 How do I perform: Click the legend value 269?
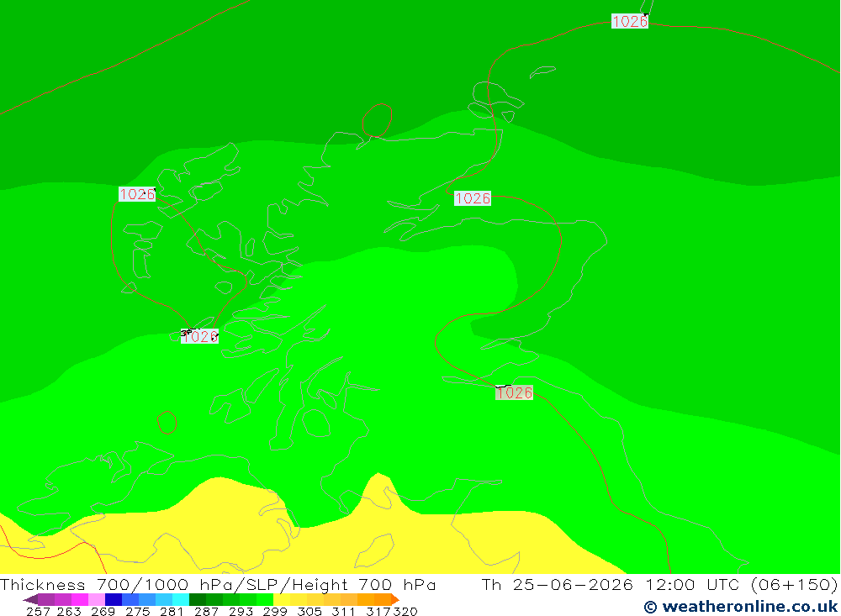(103, 611)
